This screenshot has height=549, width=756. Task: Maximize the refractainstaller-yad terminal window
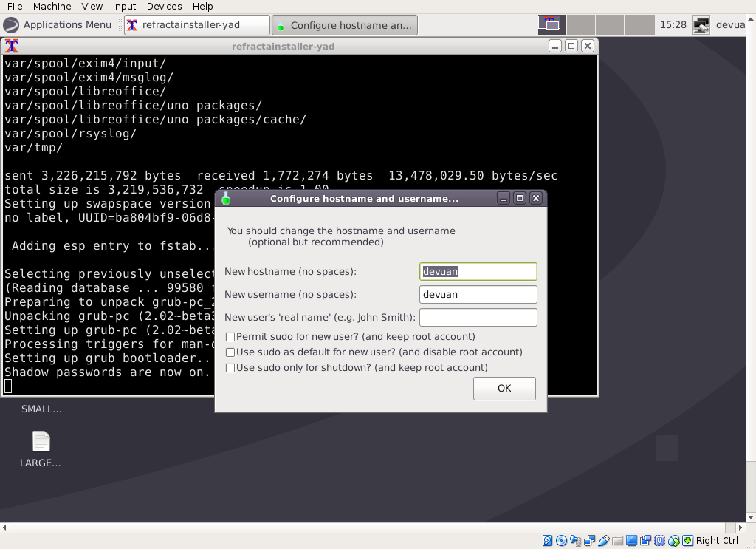click(571, 47)
